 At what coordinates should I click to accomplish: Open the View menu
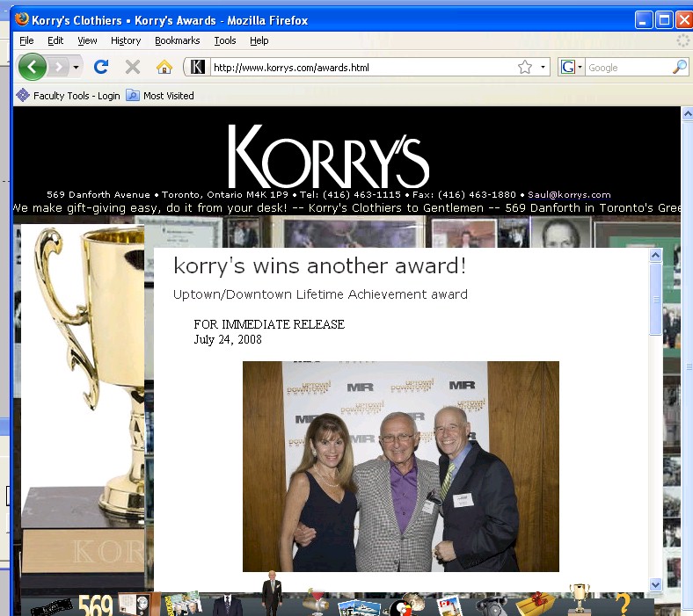pyautogui.click(x=87, y=40)
